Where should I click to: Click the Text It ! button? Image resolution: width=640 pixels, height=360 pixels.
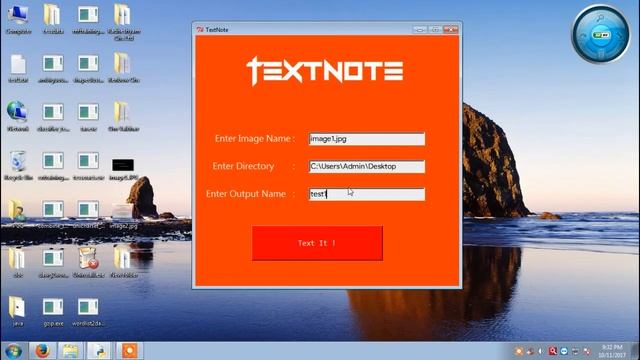pos(317,243)
